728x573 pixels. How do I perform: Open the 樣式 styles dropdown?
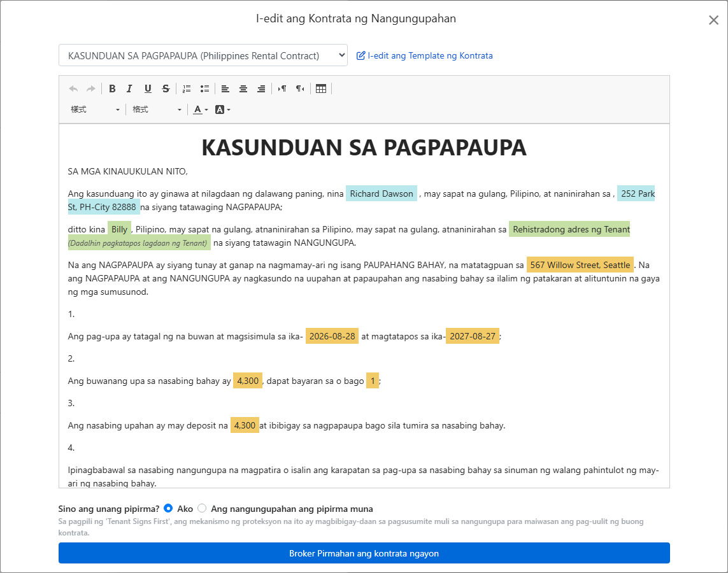click(95, 110)
